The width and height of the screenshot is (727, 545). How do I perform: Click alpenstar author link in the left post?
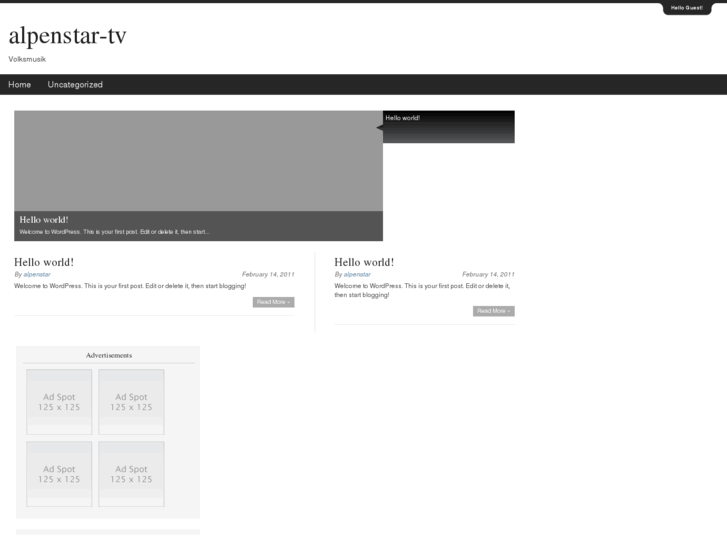click(37, 275)
